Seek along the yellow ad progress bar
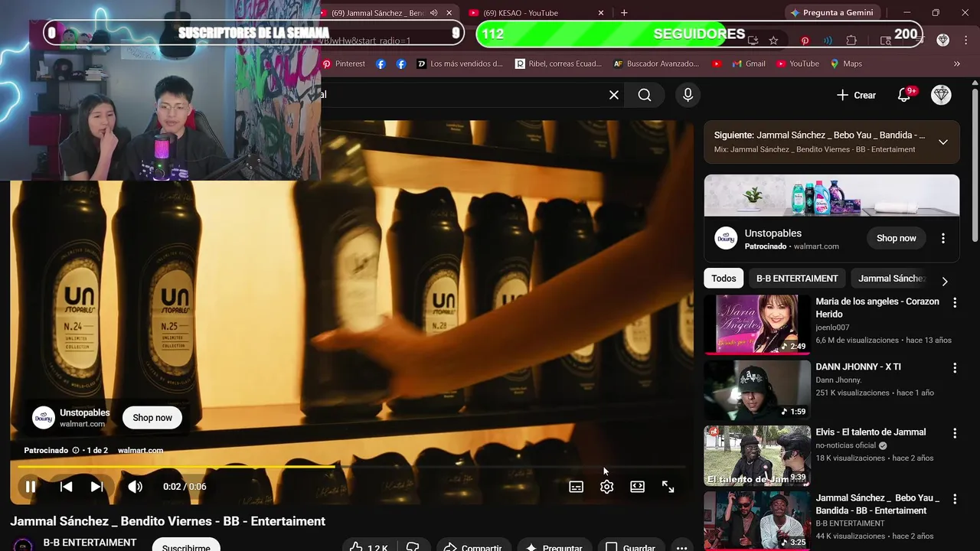This screenshot has width=980, height=551. tap(351, 466)
